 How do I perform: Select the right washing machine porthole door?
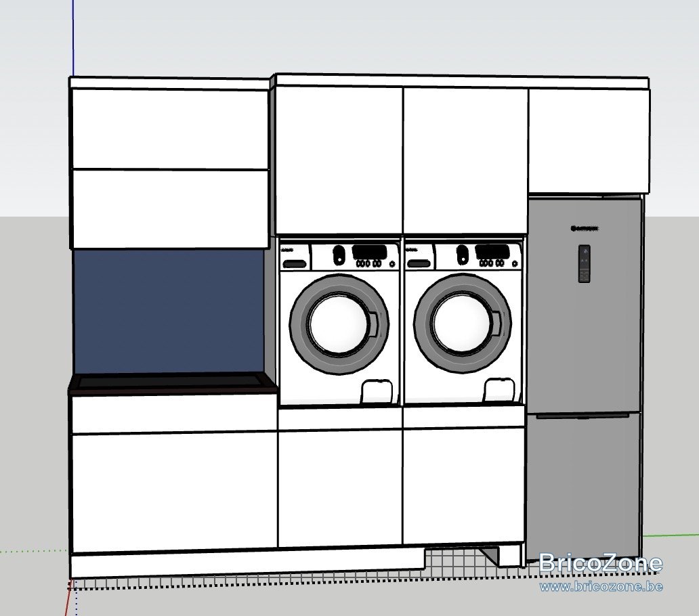tap(463, 323)
